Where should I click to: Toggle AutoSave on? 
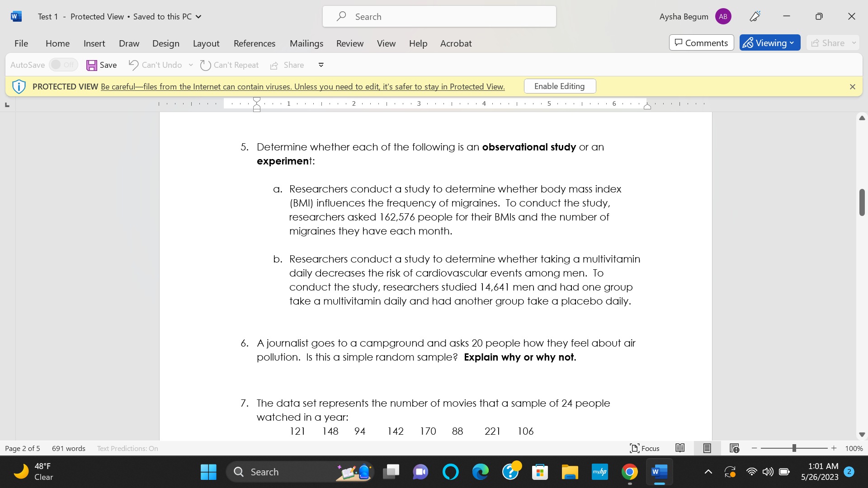coord(63,65)
